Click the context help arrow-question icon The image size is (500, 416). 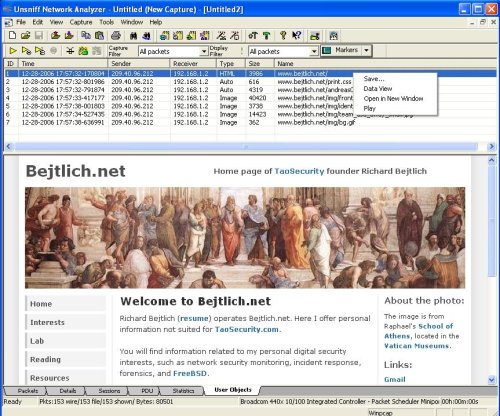297,35
